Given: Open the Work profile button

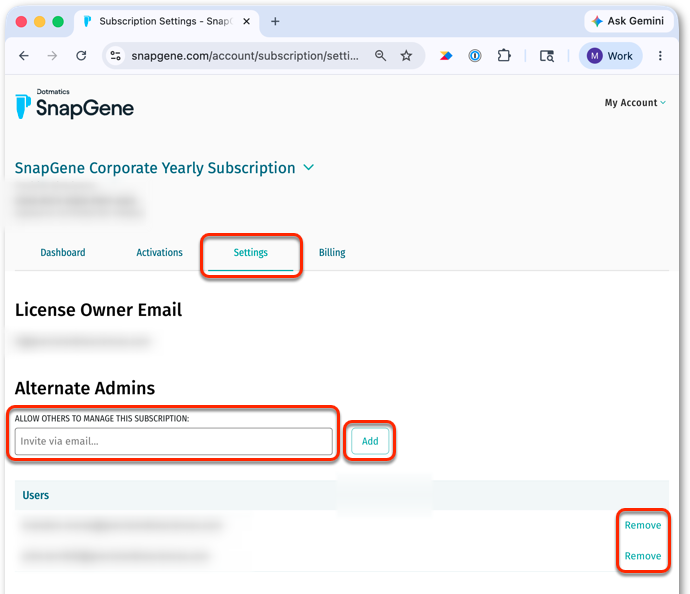Looking at the screenshot, I should tap(610, 56).
